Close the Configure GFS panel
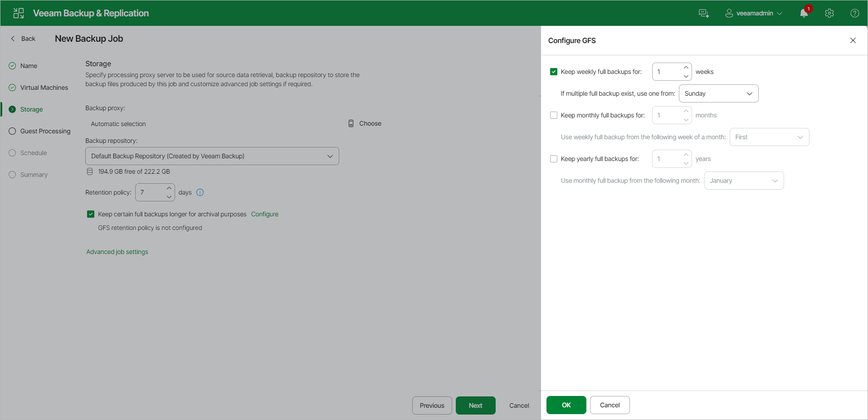 [x=853, y=40]
